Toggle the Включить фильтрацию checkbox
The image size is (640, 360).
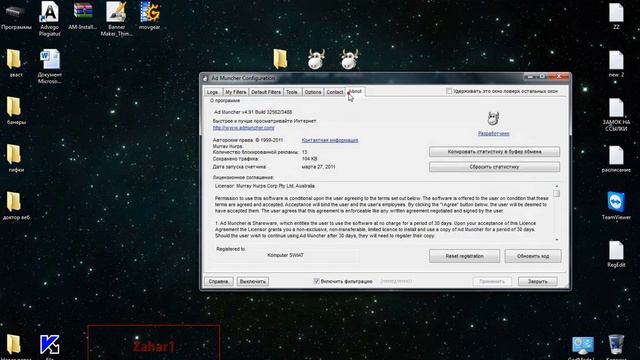(316, 281)
